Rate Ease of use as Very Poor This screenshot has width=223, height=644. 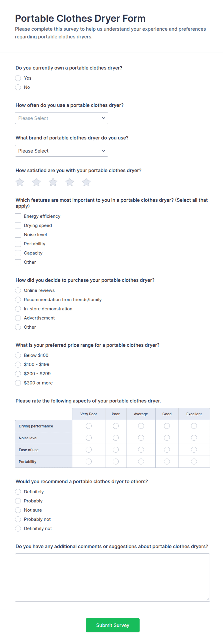(89, 450)
